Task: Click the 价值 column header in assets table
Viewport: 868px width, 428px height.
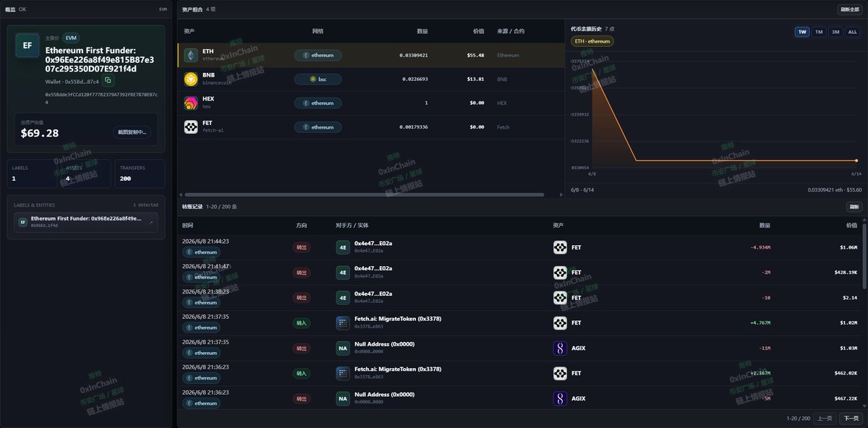Action: pos(478,31)
